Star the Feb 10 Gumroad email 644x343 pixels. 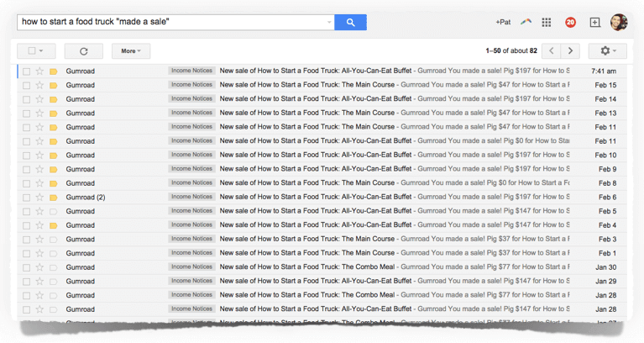tap(39, 155)
